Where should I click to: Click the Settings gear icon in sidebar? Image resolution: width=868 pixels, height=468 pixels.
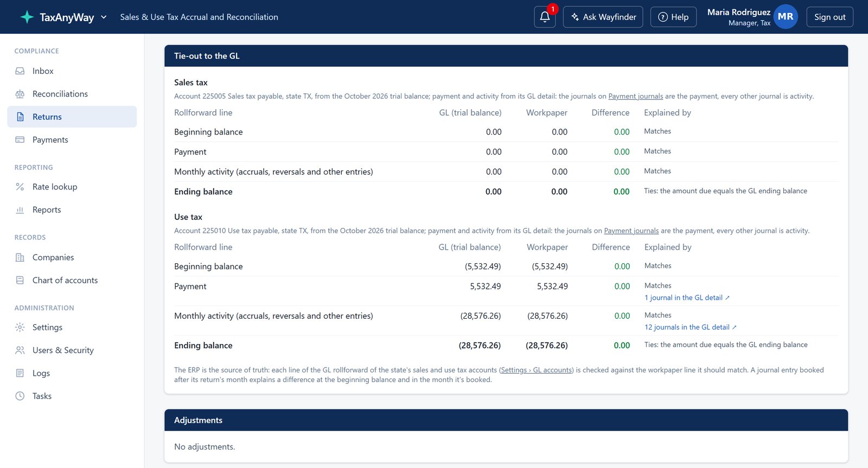20,327
